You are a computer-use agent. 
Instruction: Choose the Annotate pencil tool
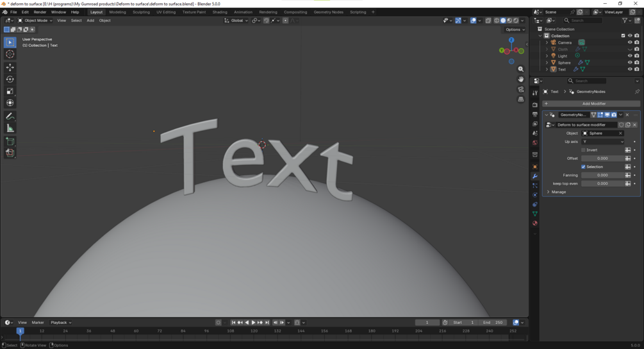point(10,116)
